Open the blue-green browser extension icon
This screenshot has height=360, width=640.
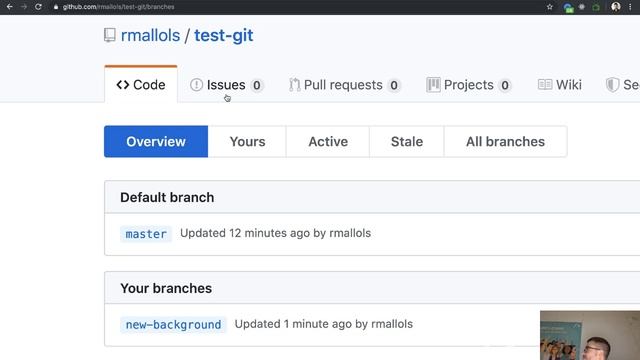(568, 7)
